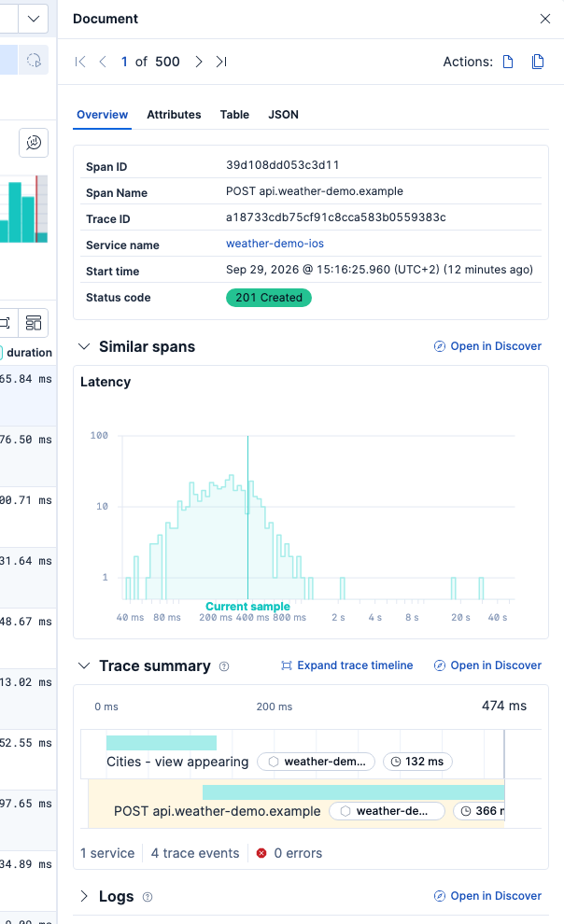Click the duration column header
The height and width of the screenshot is (924, 564).
pyautogui.click(x=29, y=353)
